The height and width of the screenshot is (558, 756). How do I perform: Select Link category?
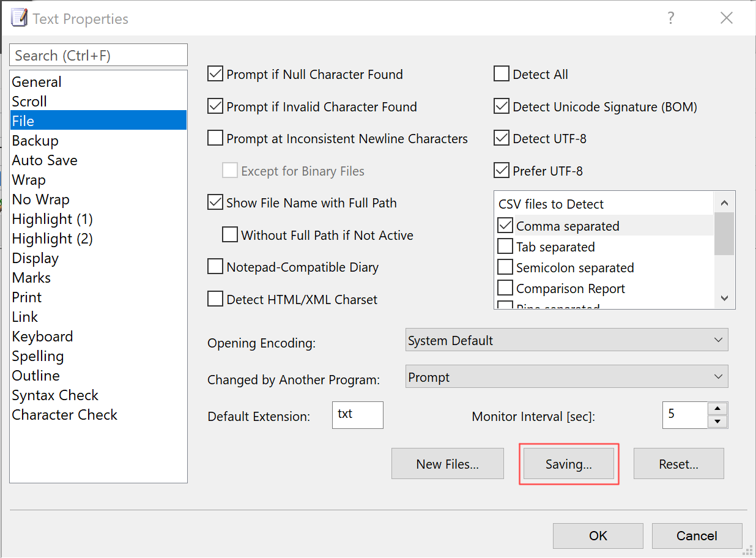point(98,317)
